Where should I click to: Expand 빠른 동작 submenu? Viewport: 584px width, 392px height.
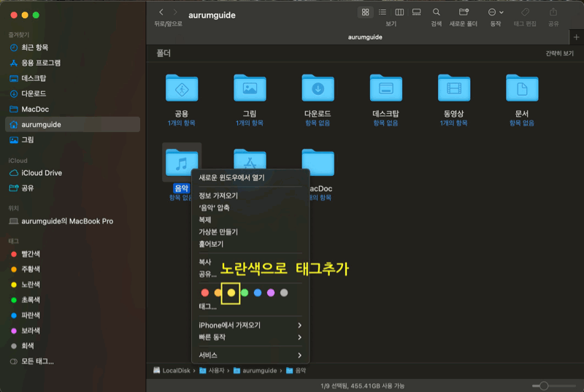250,337
